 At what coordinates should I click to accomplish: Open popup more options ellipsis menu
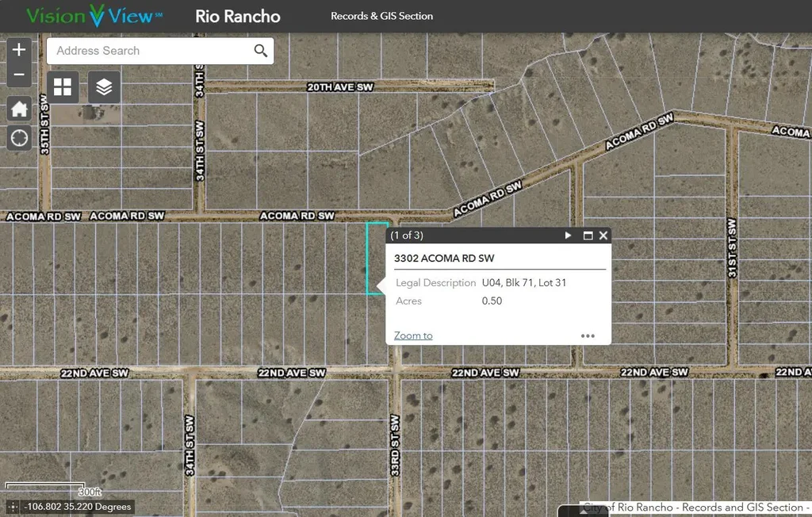pos(588,335)
